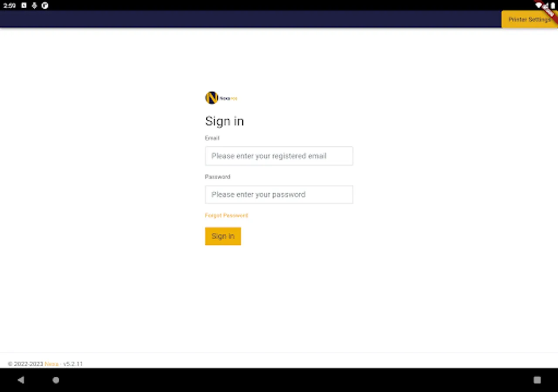The width and height of the screenshot is (558, 392).
Task: Focus the registered email input field
Action: pyautogui.click(x=279, y=156)
